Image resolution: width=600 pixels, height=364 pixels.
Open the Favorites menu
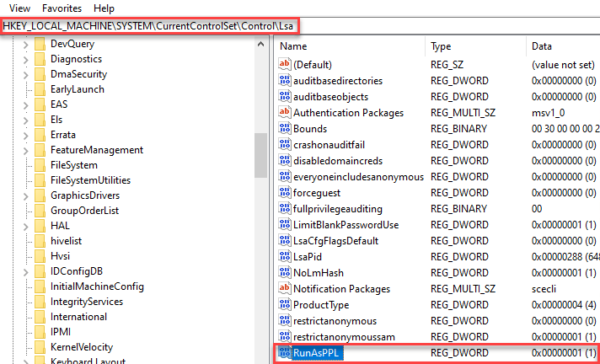[62, 8]
